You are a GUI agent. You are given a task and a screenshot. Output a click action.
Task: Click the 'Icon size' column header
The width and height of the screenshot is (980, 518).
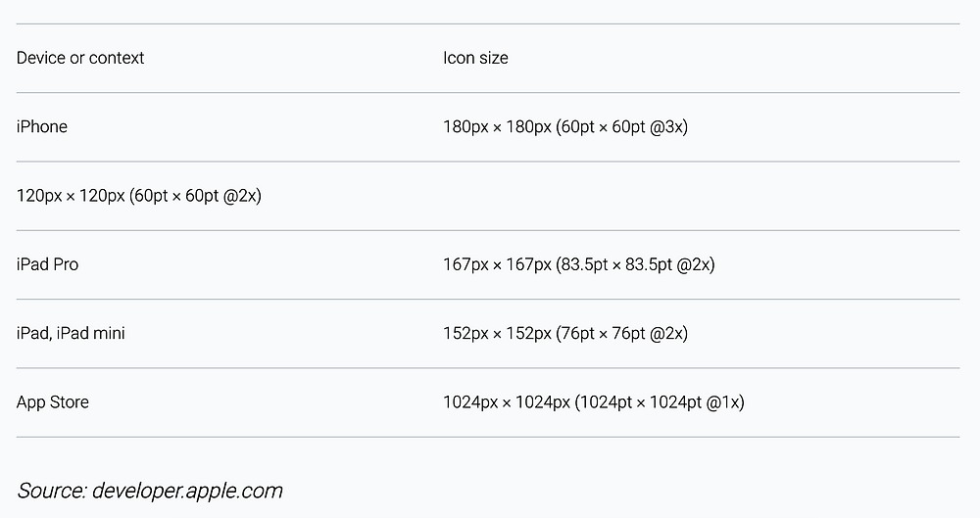[475, 58]
